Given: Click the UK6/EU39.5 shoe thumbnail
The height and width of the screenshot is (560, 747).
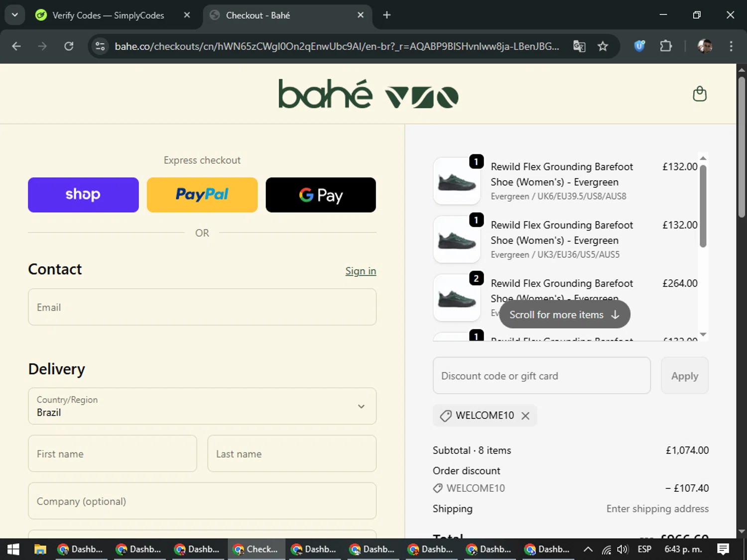Looking at the screenshot, I should [x=457, y=181].
